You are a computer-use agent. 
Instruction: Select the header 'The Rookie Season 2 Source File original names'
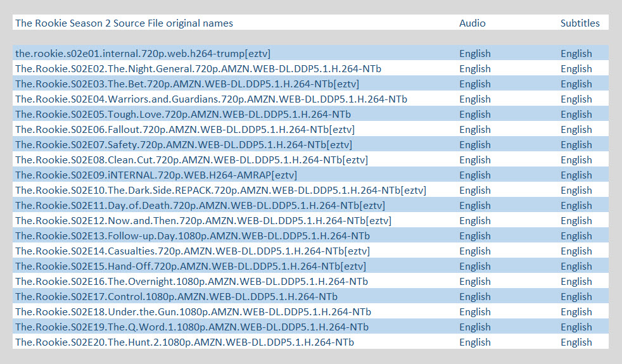coord(124,23)
